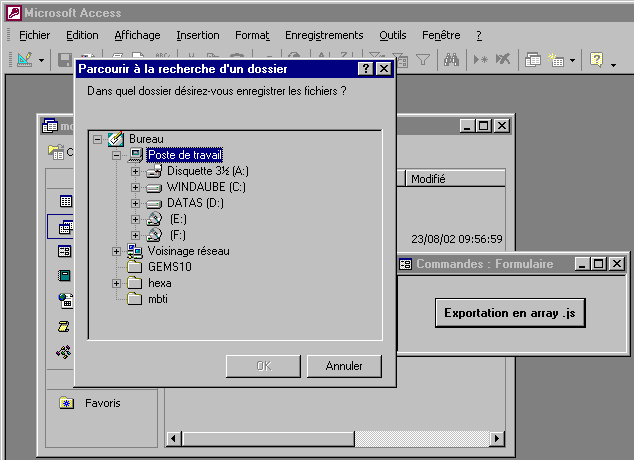Select the hexa folder label
The height and width of the screenshot is (460, 634).
(x=160, y=283)
